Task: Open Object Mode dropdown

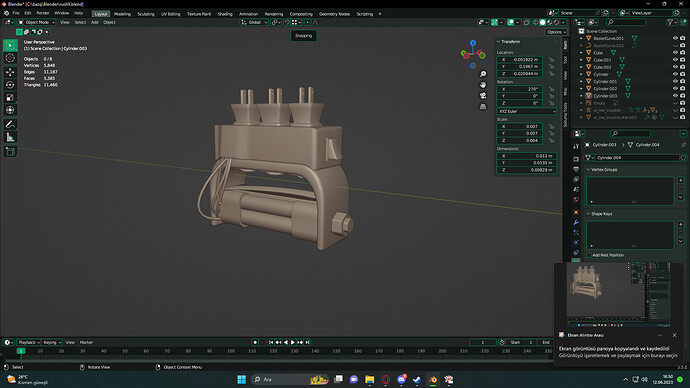Action: (x=37, y=22)
